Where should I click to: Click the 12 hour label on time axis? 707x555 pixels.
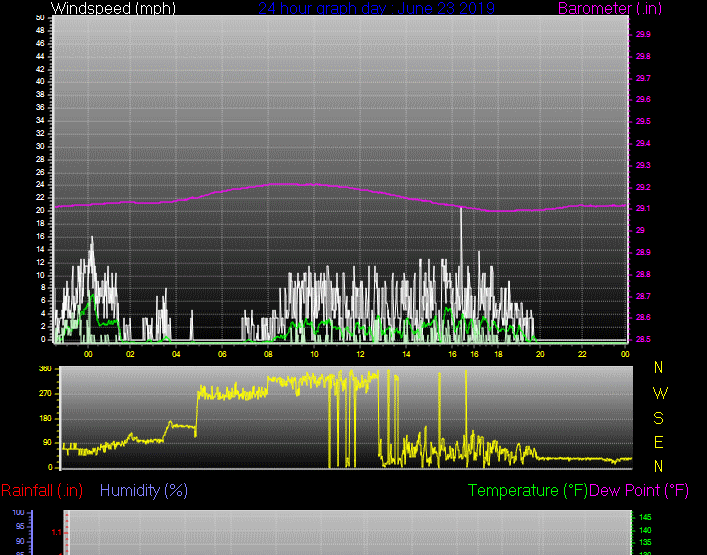point(360,354)
